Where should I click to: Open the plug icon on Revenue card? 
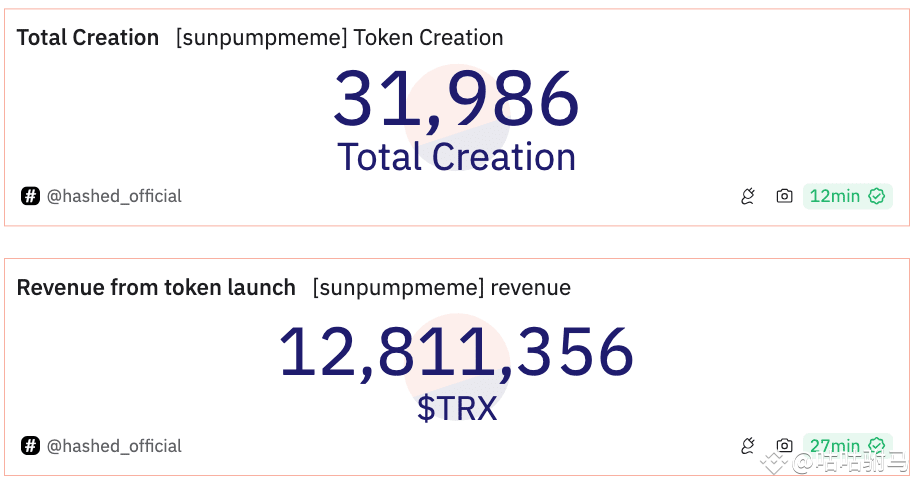click(x=748, y=446)
